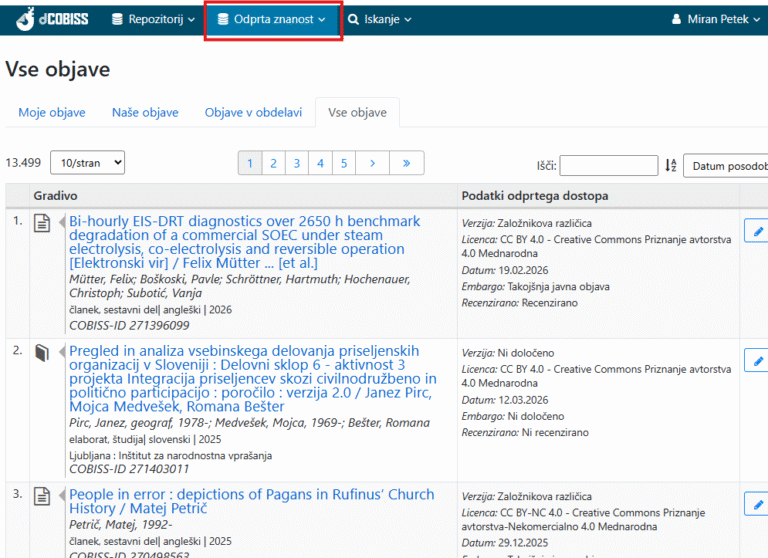Viewport: 768px width, 558px height.
Task: Open the Datum posodobitve sort dropdown
Action: [x=726, y=165]
